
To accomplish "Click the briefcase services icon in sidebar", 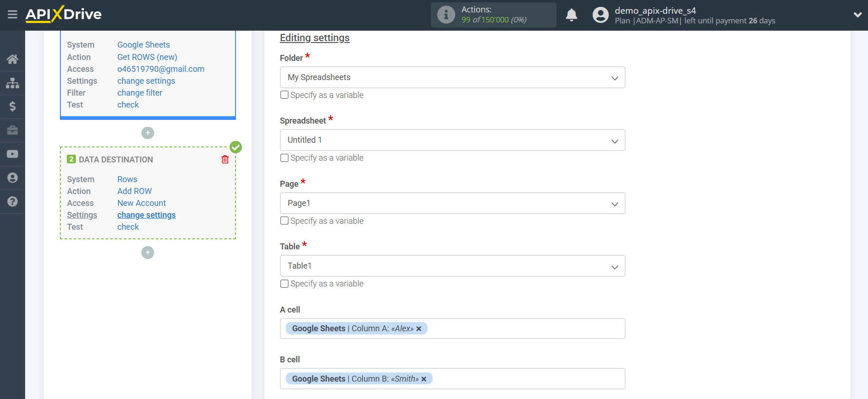I will click(12, 130).
